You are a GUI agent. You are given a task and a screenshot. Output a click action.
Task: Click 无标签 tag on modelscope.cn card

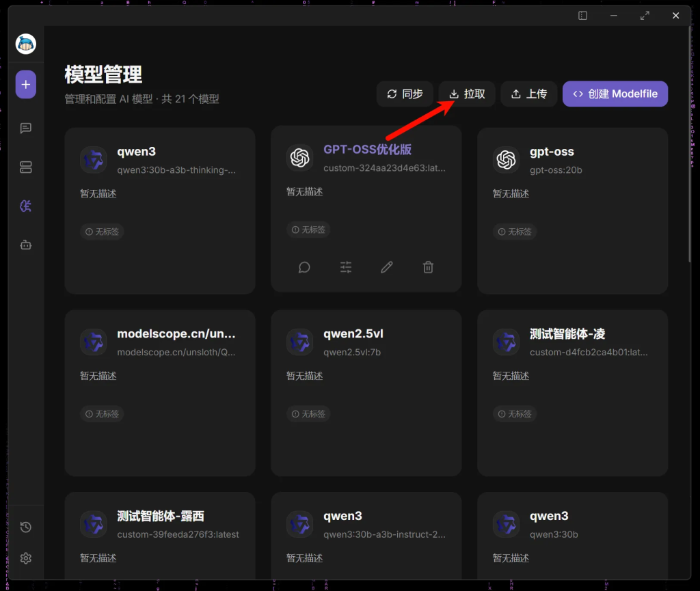(103, 414)
